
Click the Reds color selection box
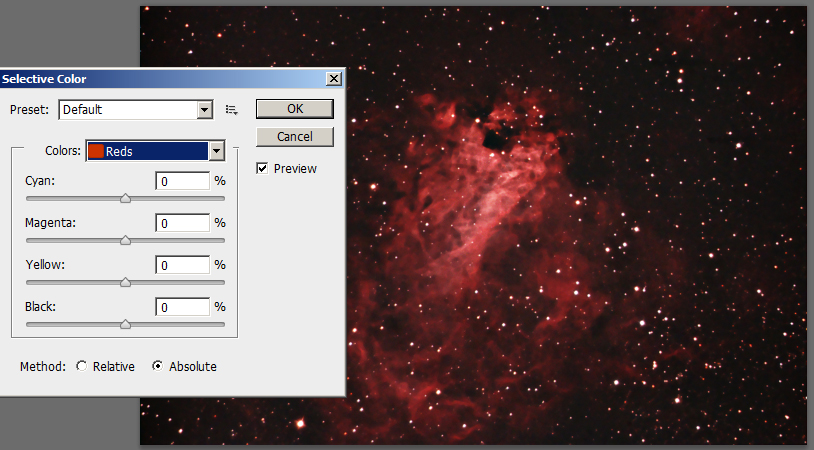155,151
